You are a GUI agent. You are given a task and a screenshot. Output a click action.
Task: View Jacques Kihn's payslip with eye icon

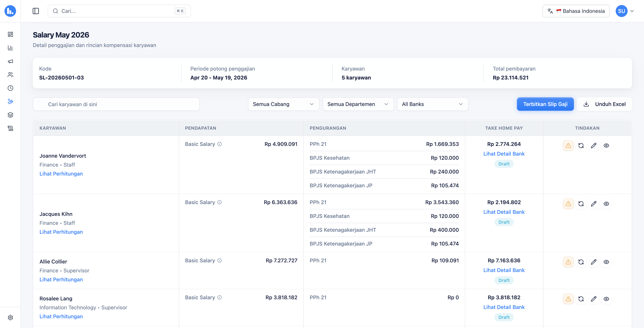[x=607, y=204]
